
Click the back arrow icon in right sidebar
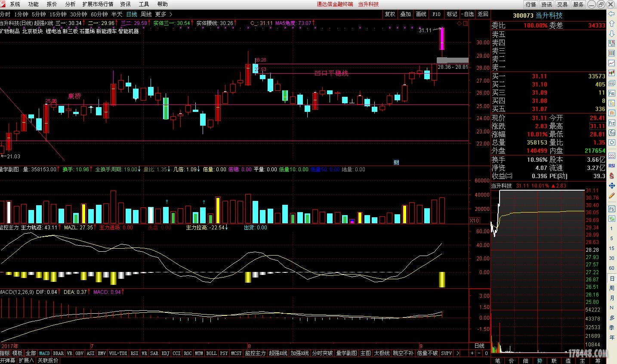click(611, 14)
